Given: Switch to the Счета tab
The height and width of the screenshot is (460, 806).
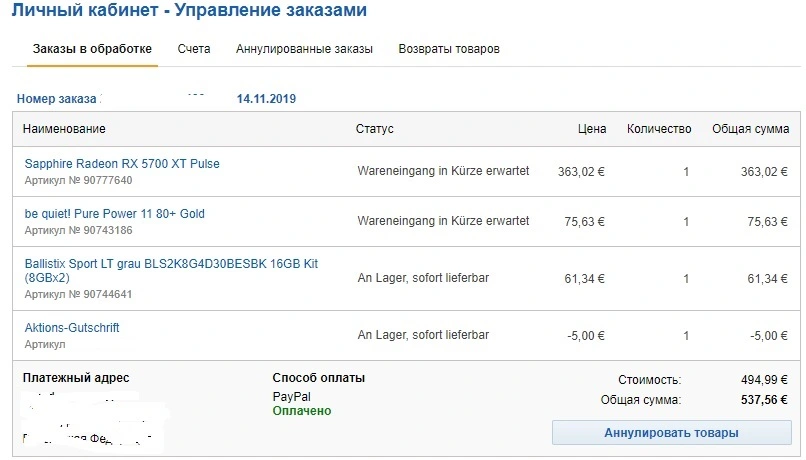Looking at the screenshot, I should tap(194, 49).
